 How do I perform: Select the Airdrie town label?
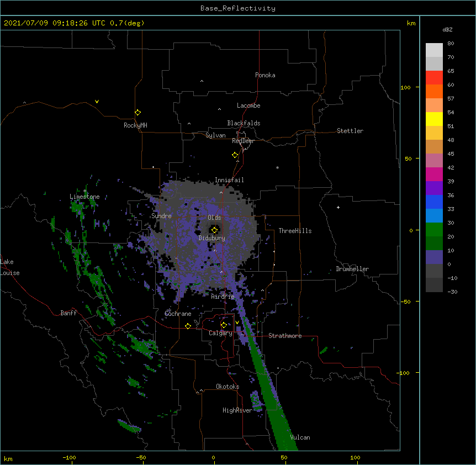(223, 297)
